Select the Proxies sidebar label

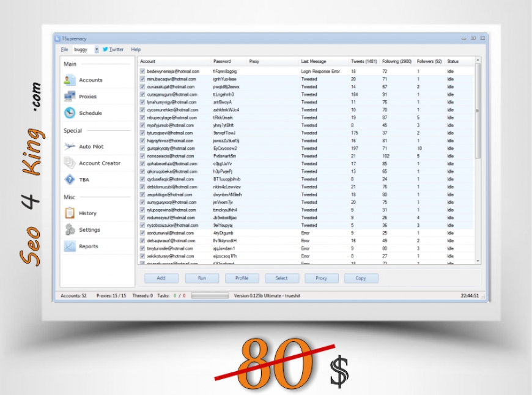[x=87, y=97]
